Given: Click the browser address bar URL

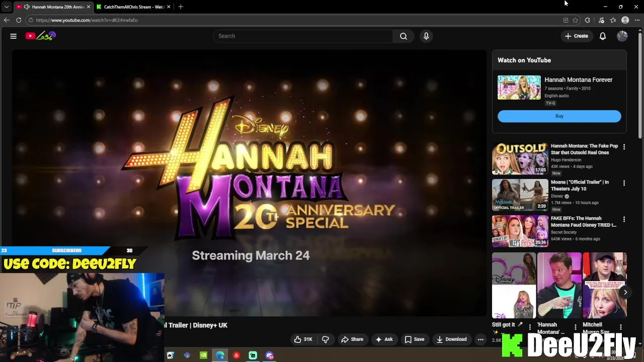Looking at the screenshot, I should [x=87, y=20].
